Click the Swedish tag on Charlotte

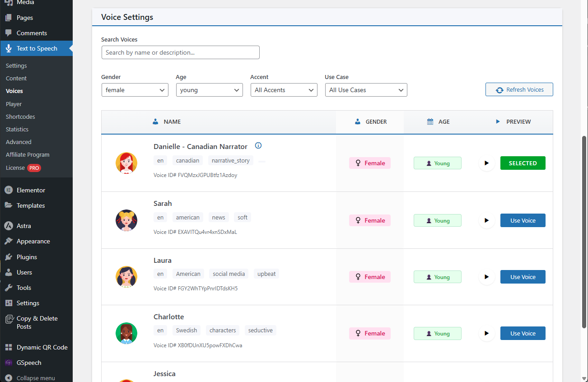[x=187, y=330]
